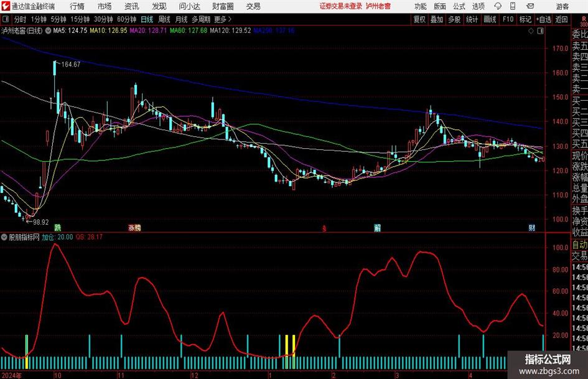
Task: Click the 标记 mark button
Action: pos(525,19)
